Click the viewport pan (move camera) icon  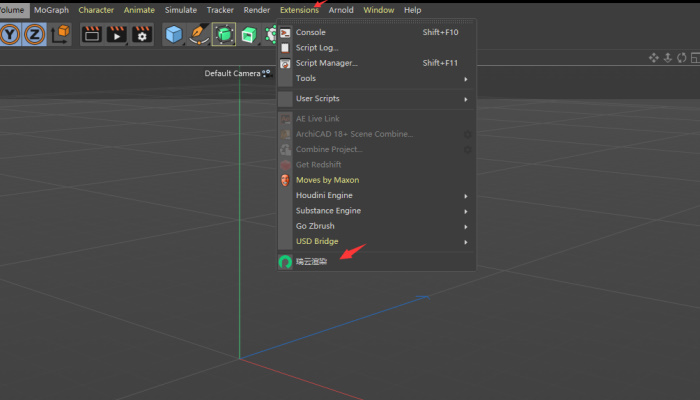point(654,58)
